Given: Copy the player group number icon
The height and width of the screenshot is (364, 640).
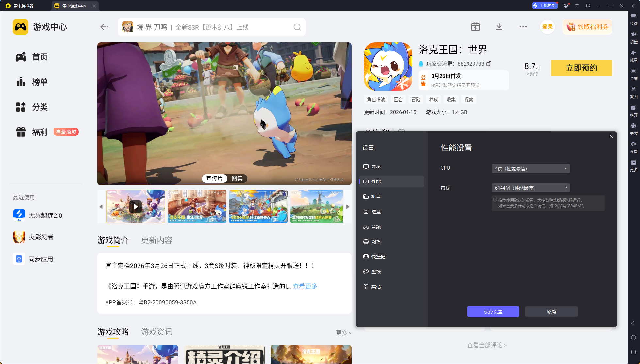Looking at the screenshot, I should [x=489, y=64].
